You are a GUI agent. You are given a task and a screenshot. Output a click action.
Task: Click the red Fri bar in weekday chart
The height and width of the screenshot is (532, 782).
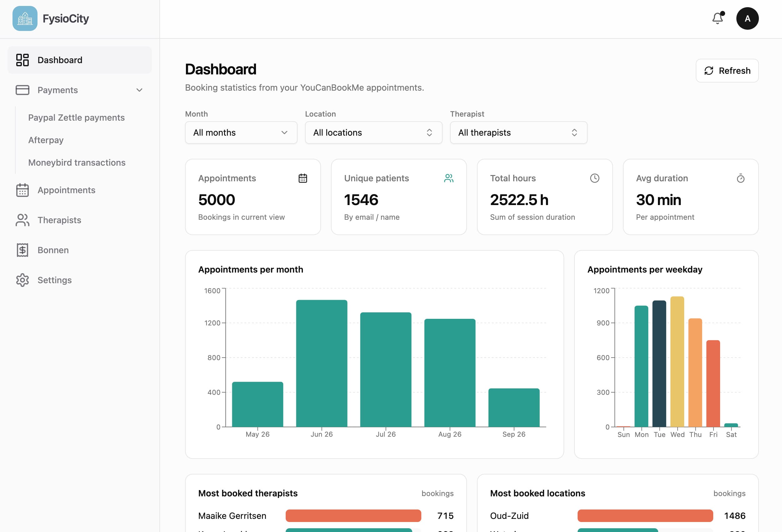click(713, 383)
